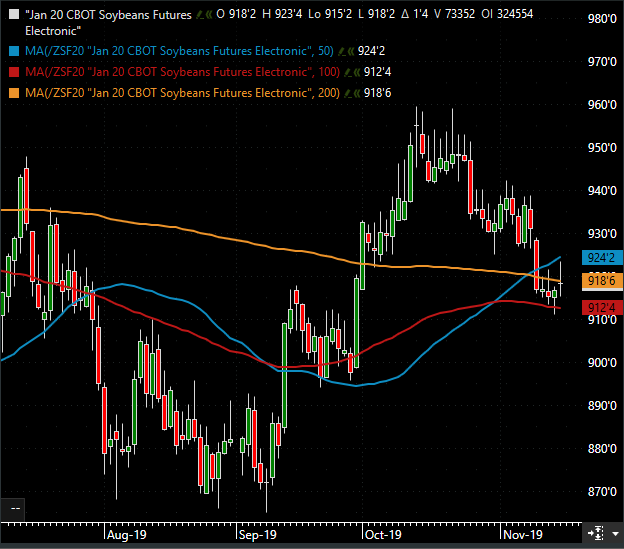This screenshot has height=549, width=624.
Task: Open the axis settings dropdown triangle at bottom right
Action: tap(615, 533)
